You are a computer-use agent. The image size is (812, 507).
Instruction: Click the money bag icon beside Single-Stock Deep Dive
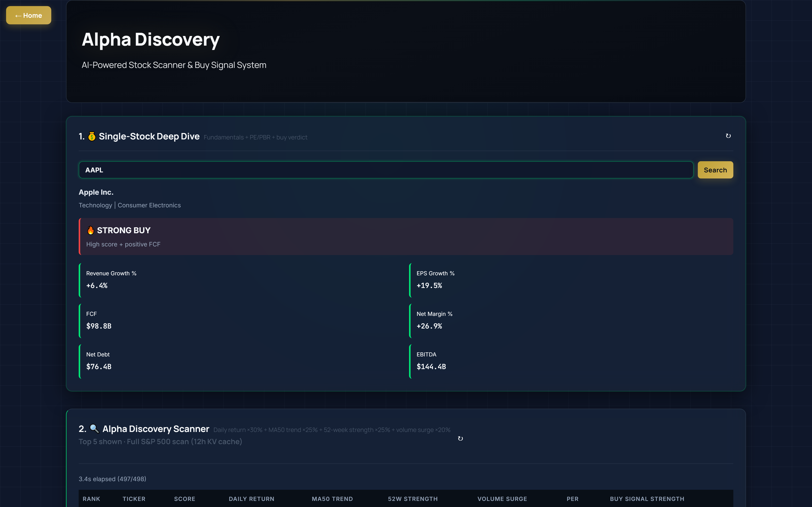(92, 136)
